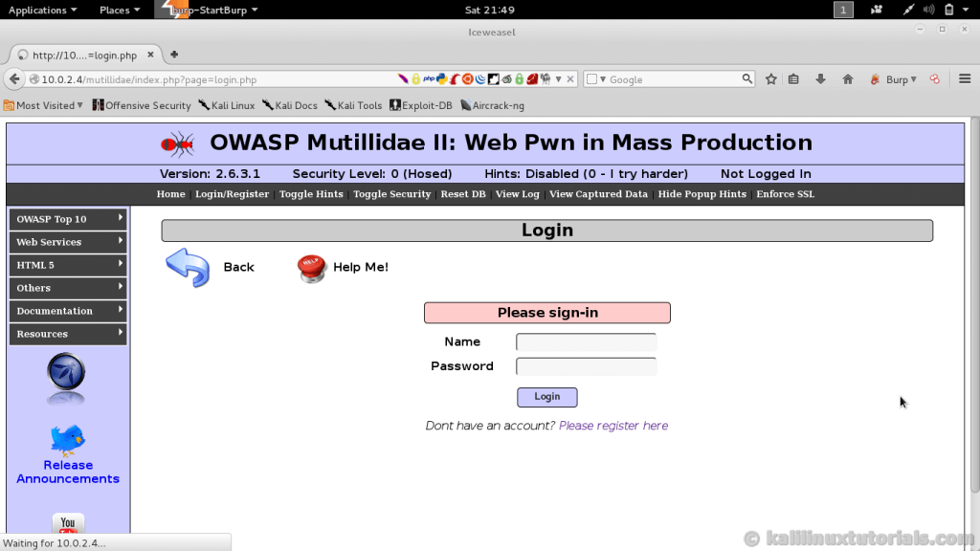Click the blue Back arrow icon
Viewport: 980px width, 551px height.
click(x=188, y=268)
